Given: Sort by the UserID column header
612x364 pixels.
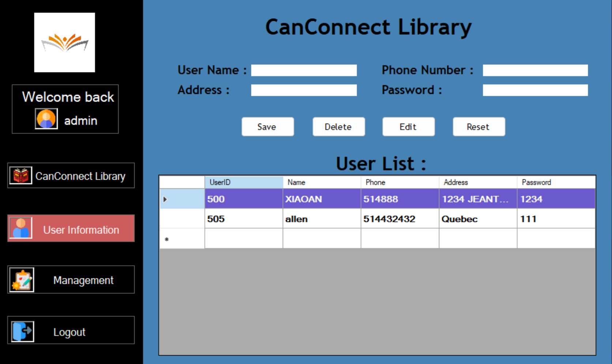Looking at the screenshot, I should (x=243, y=182).
